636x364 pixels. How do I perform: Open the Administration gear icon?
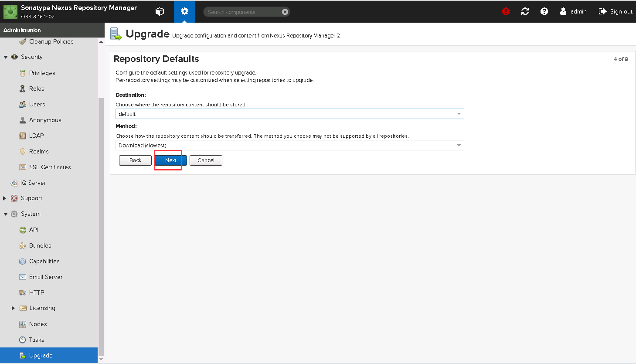pyautogui.click(x=184, y=12)
